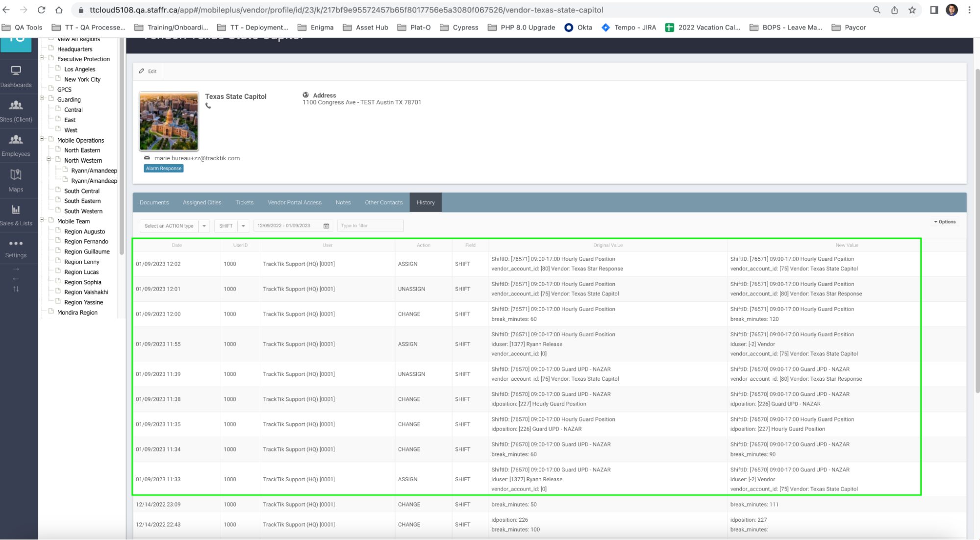Click the date range input field

tap(293, 226)
